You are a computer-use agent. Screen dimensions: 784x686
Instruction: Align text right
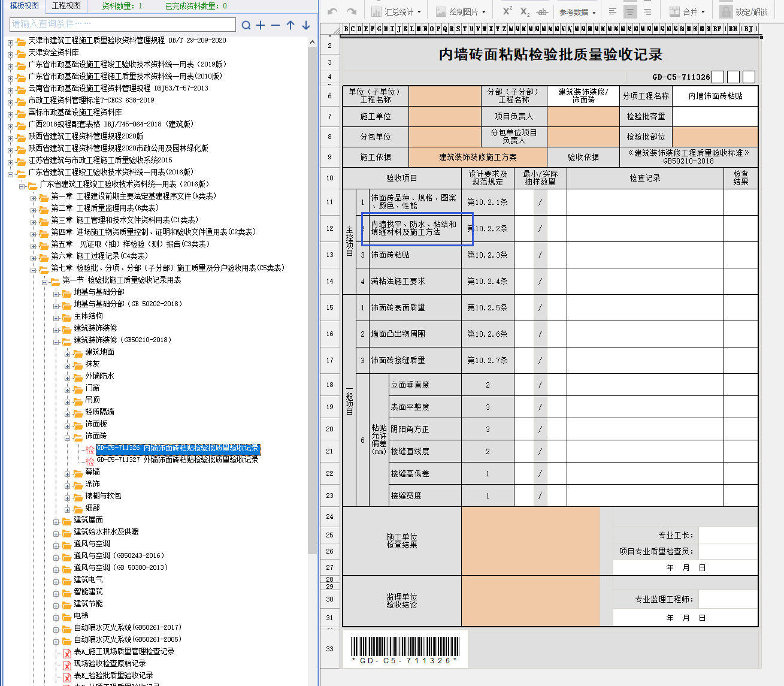pos(647,11)
